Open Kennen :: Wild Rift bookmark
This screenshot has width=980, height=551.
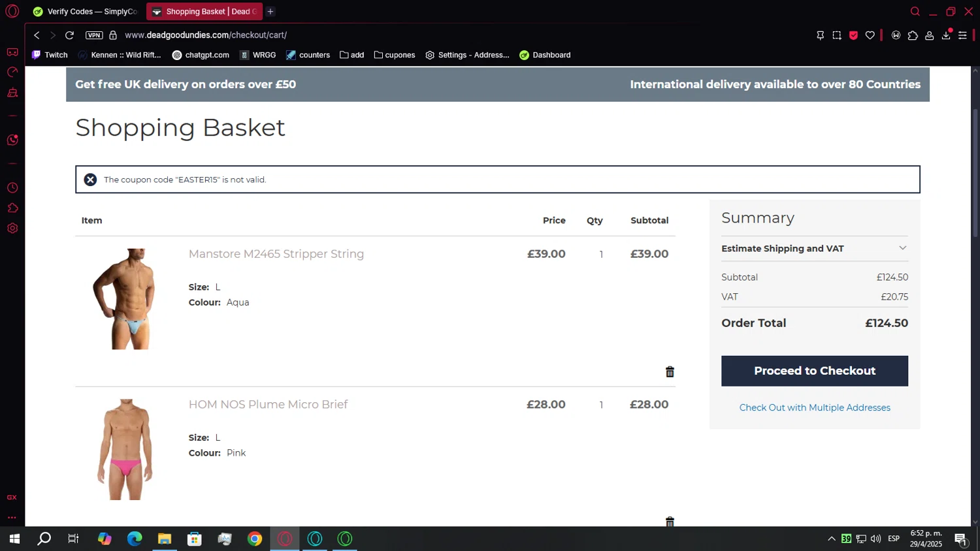click(120, 55)
